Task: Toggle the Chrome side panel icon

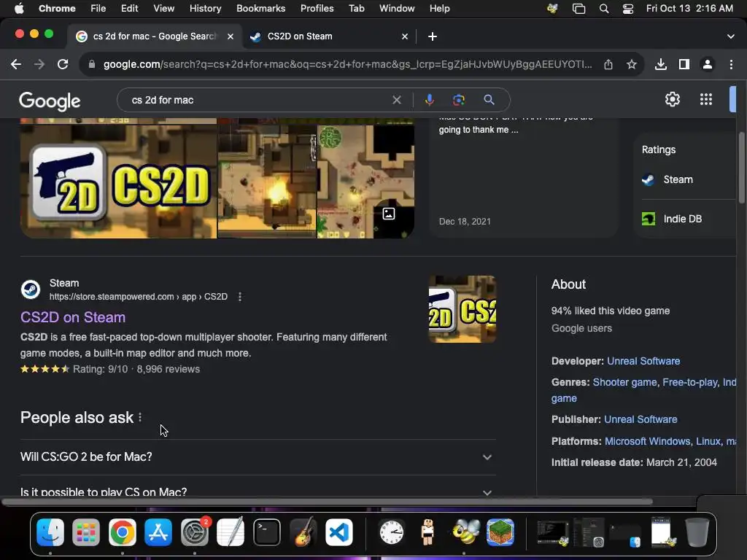Action: point(684,64)
